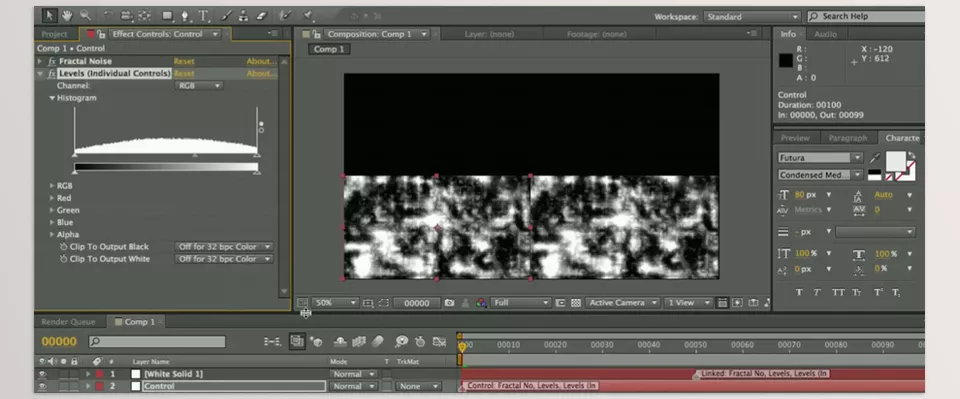
Task: Open the Full resolution dropdown
Action: pyautogui.click(x=521, y=303)
